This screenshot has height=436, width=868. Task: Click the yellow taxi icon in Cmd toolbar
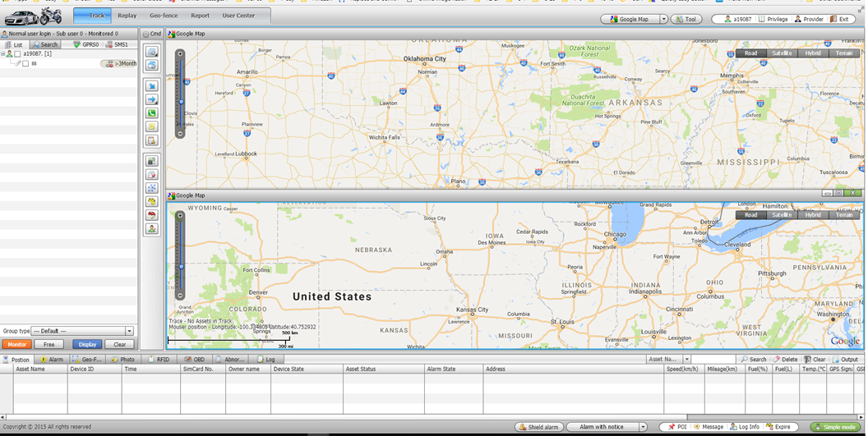(152, 202)
